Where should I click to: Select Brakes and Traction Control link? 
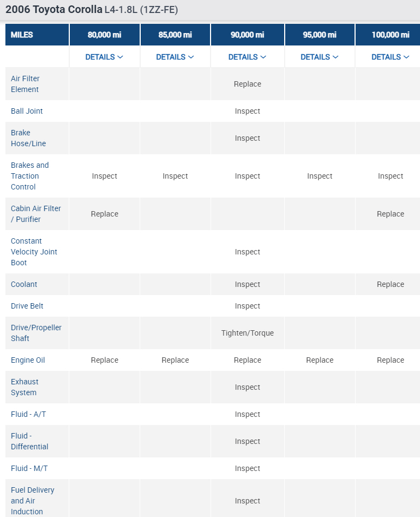click(x=30, y=176)
